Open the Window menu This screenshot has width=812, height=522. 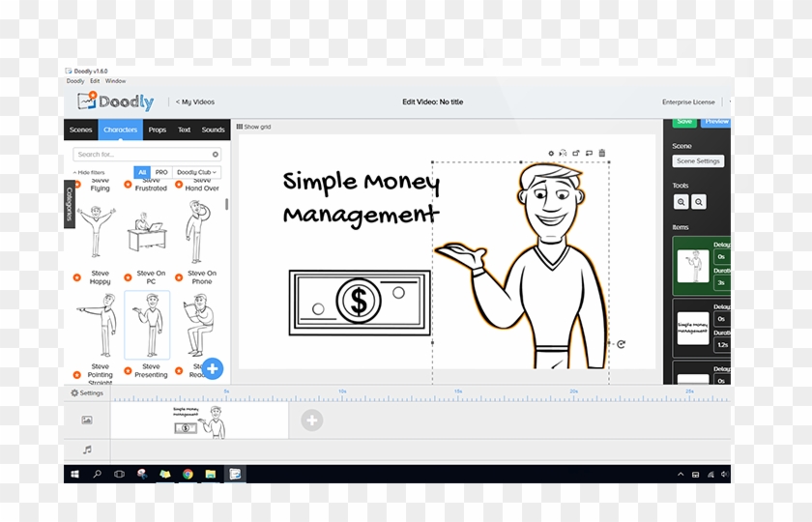[x=115, y=81]
